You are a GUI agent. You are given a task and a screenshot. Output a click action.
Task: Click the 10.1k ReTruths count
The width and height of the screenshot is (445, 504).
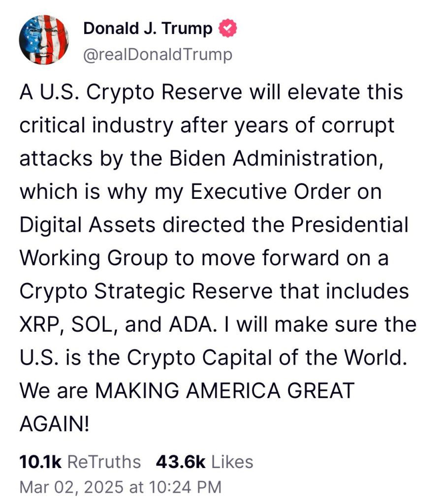80,462
